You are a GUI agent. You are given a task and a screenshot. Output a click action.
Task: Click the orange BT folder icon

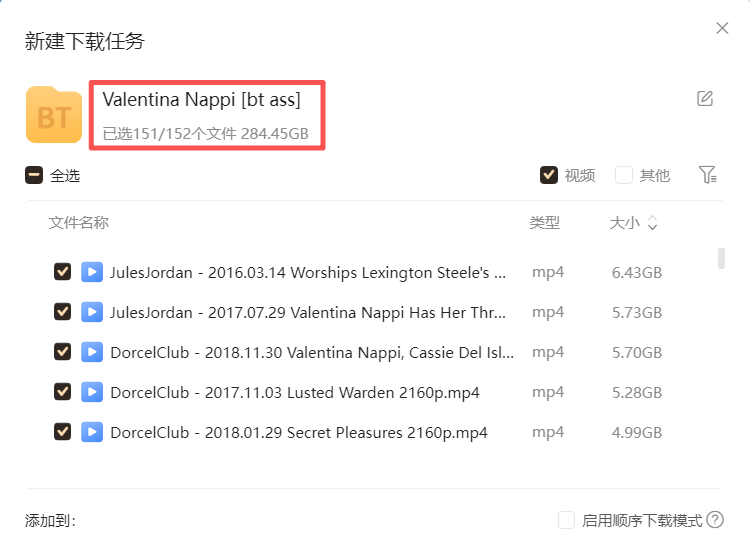pos(54,116)
